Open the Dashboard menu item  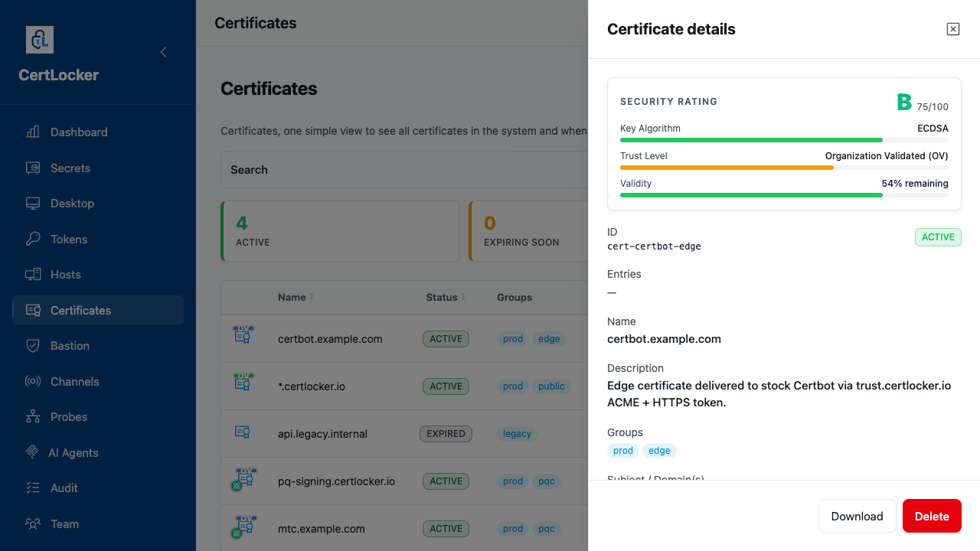(x=98, y=132)
